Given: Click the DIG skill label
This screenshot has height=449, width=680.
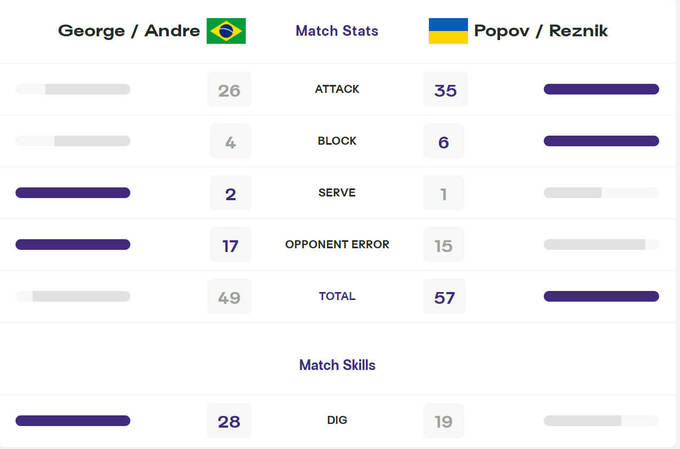Looking at the screenshot, I should [337, 421].
